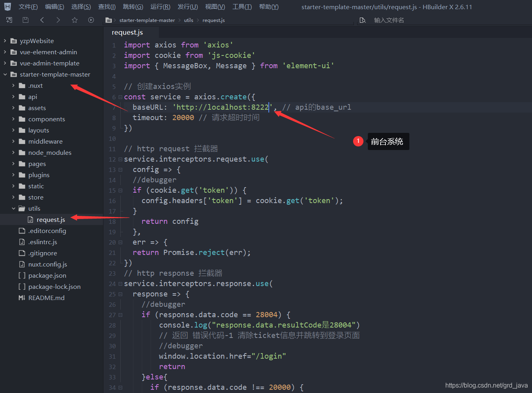The height and width of the screenshot is (393, 532).
Task: Click the package.json brackets icon
Action: point(22,275)
